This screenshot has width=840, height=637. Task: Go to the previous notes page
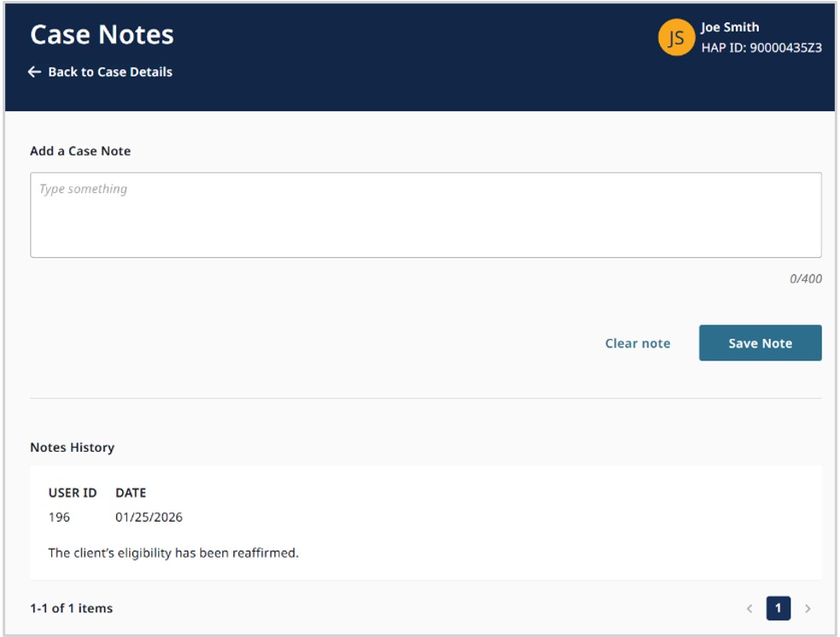coord(749,609)
